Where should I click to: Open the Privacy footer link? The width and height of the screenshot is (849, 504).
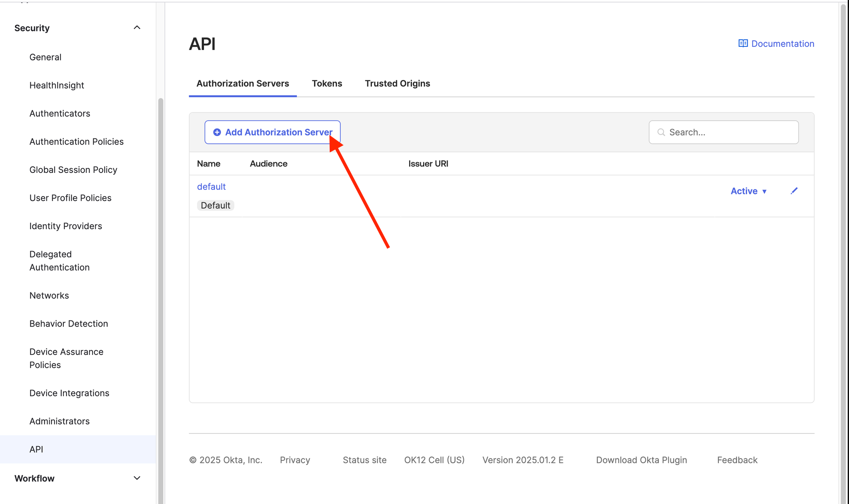click(295, 460)
